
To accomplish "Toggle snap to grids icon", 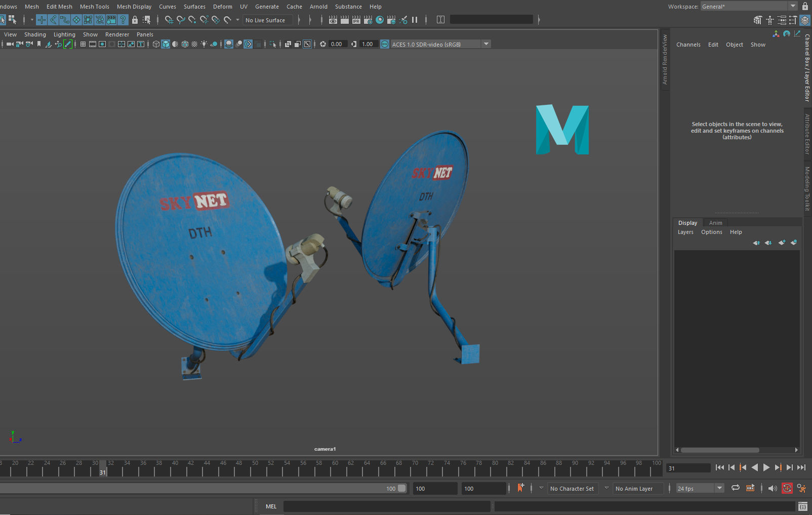I will [x=169, y=20].
